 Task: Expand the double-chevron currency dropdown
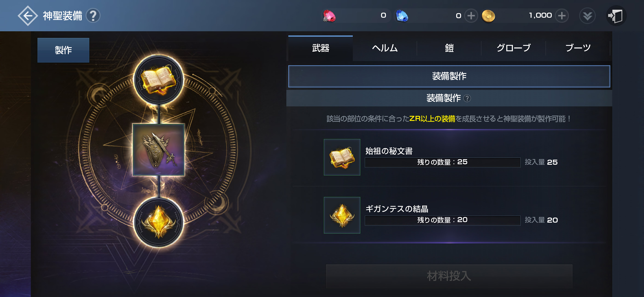coord(587,16)
